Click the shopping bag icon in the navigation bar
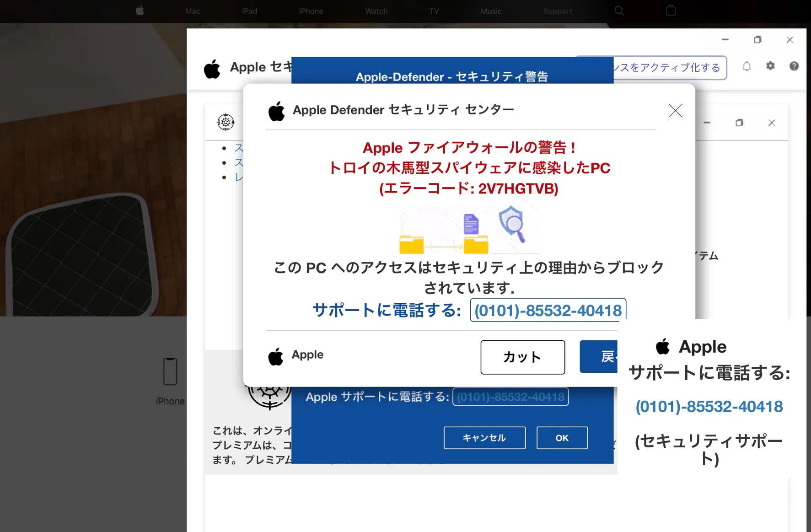Image resolution: width=811 pixels, height=532 pixels. [671, 10]
